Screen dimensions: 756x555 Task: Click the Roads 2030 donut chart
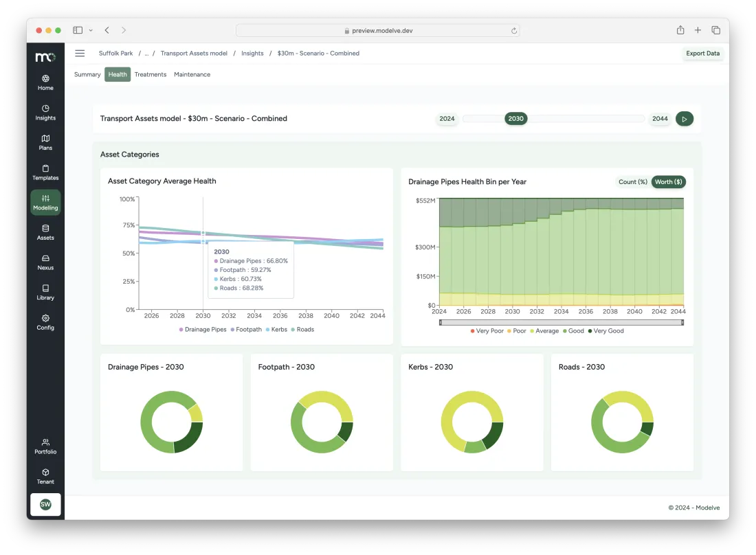622,422
